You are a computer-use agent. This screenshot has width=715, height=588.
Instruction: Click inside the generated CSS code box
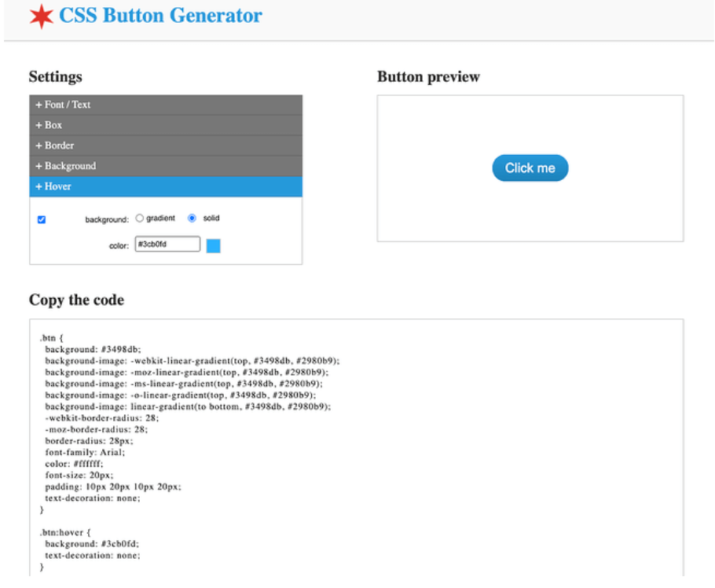coord(356,447)
